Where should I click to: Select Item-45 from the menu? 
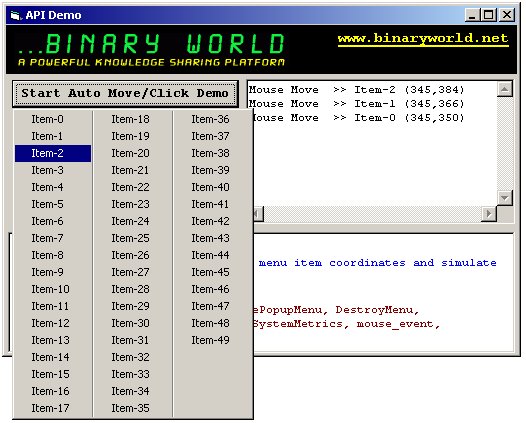213,272
